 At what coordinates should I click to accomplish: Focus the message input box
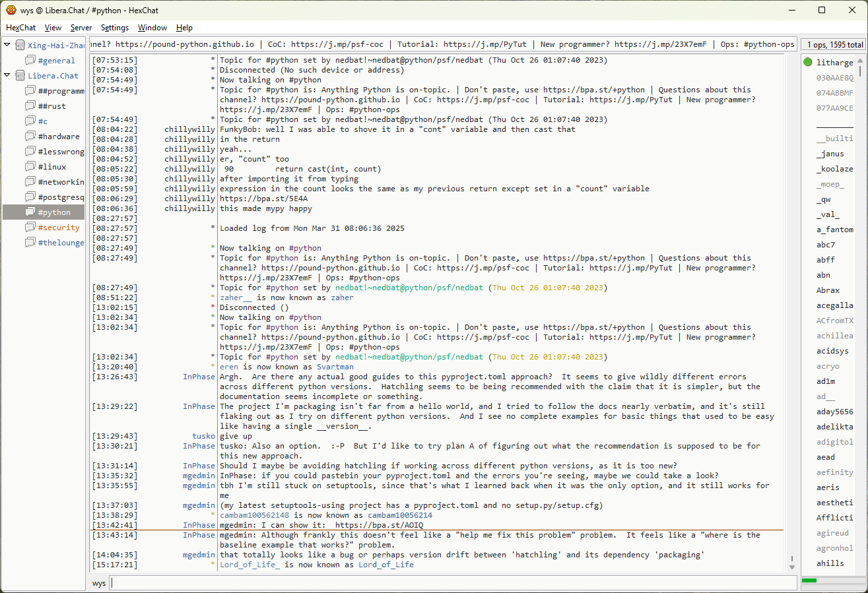[x=453, y=583]
